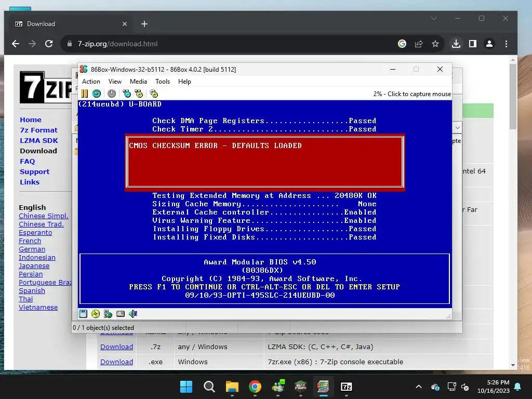Image resolution: width=532 pixels, height=399 pixels.
Task: Expand dropdown chevron in window behind 86Box
Action: pyautogui.click(x=458, y=128)
